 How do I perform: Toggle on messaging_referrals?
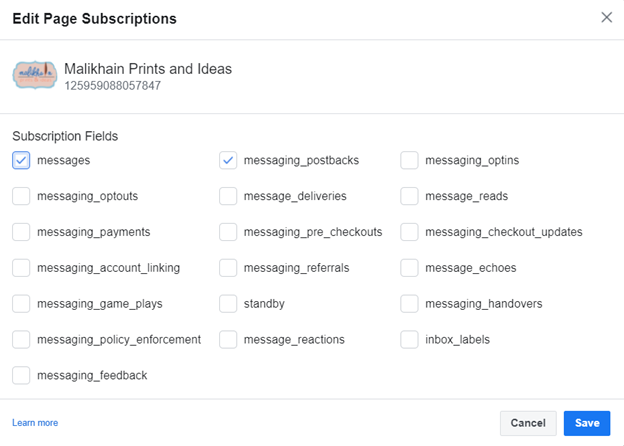coord(228,268)
